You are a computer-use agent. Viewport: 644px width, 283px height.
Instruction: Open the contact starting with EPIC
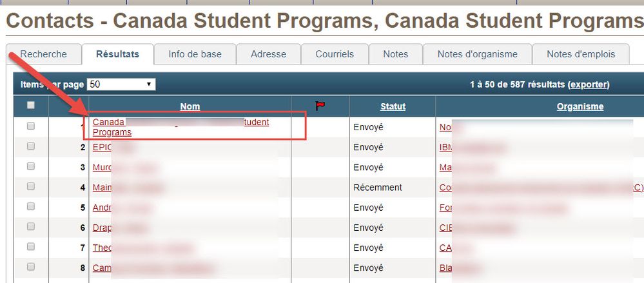pos(102,148)
